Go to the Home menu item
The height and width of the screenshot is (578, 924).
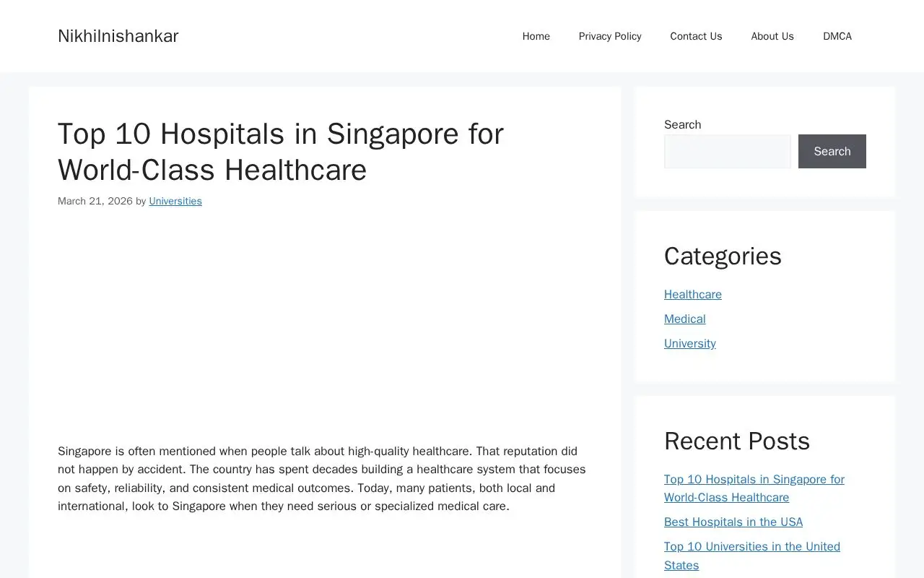coord(536,36)
